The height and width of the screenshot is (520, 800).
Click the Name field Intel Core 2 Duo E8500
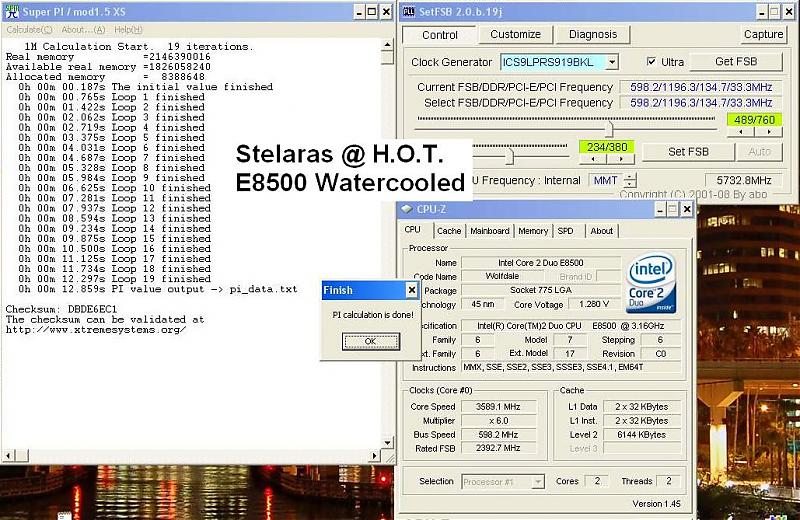541,262
